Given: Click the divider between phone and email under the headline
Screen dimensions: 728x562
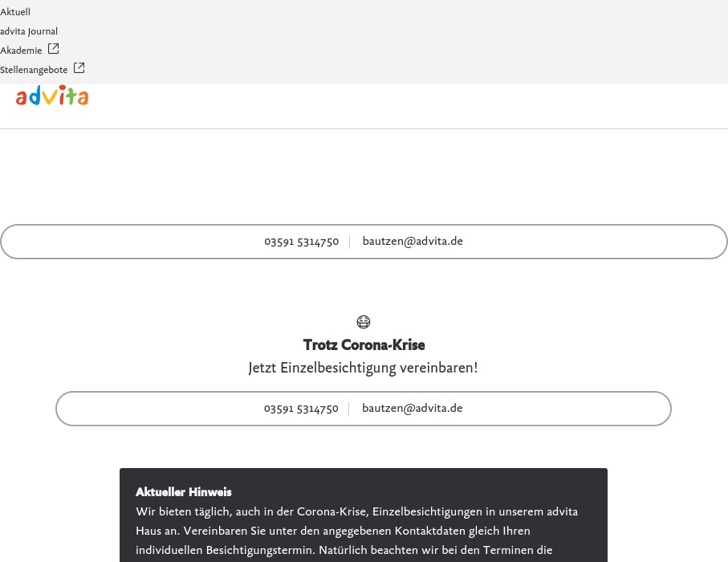Looking at the screenshot, I should [x=349, y=409].
